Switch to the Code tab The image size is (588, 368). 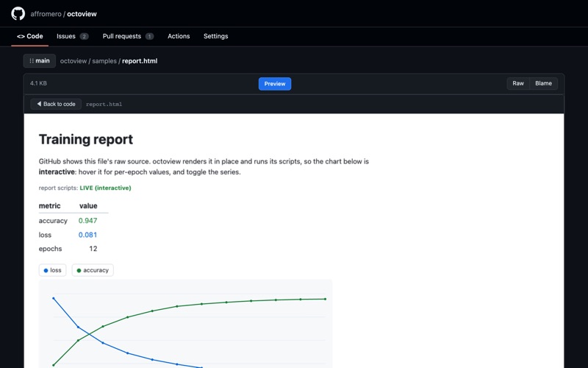29,36
